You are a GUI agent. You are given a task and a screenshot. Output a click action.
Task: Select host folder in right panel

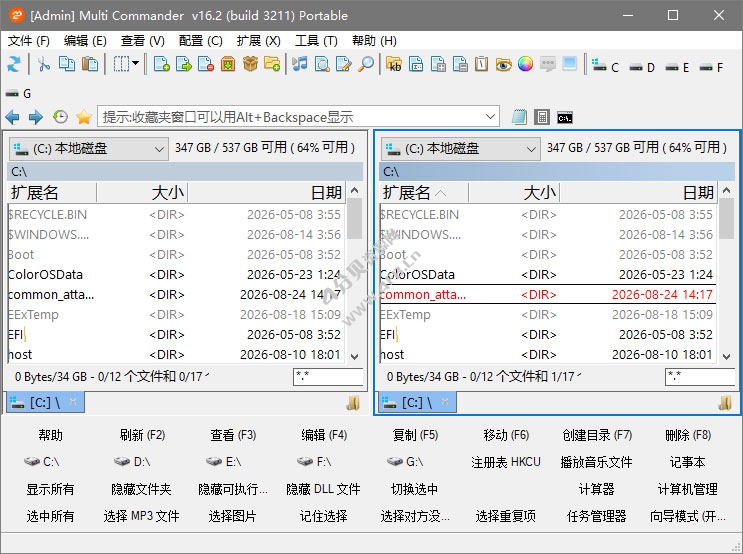coord(546,354)
